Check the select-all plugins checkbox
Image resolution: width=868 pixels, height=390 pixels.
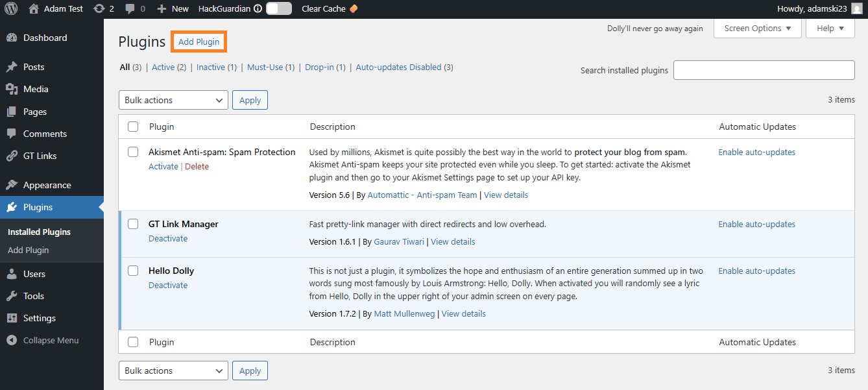click(x=133, y=127)
